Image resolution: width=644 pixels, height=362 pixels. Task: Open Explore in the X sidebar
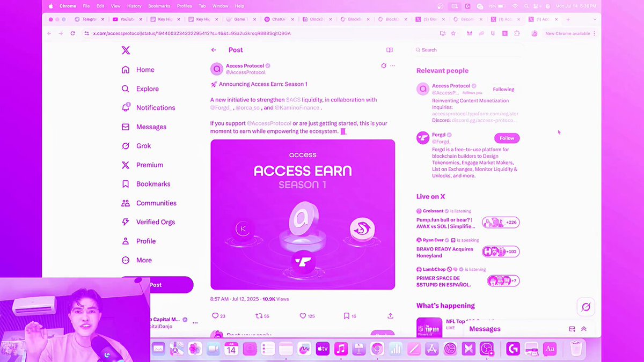coord(141,89)
